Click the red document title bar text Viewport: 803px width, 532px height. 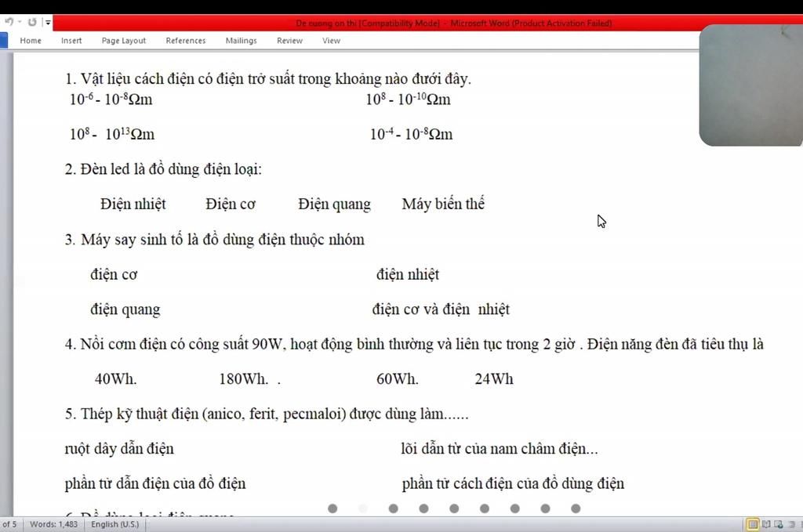tap(454, 23)
